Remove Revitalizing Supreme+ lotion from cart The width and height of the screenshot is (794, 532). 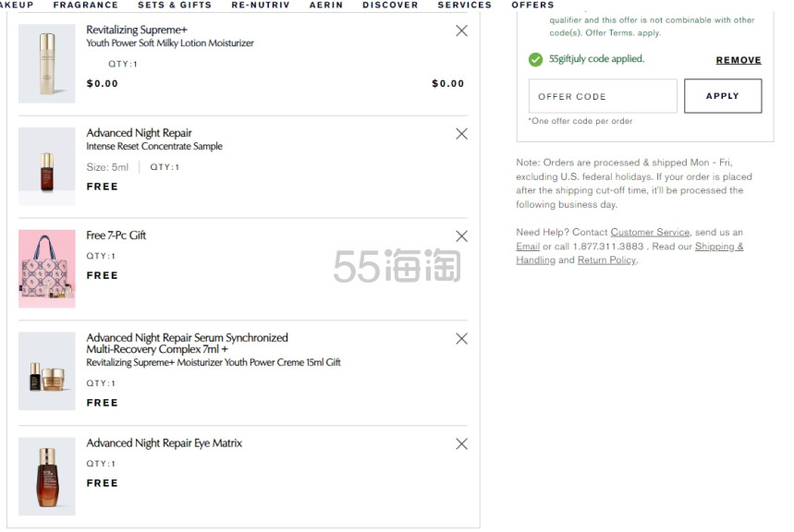(x=461, y=30)
